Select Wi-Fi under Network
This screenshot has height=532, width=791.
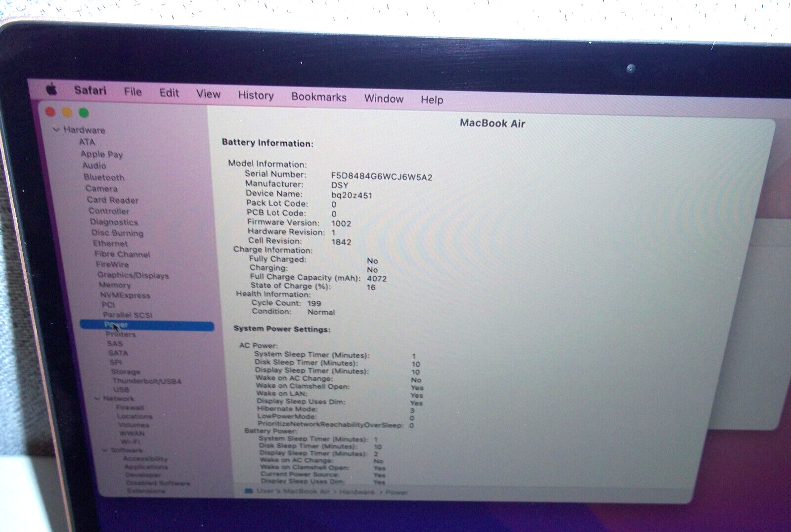[x=130, y=442]
